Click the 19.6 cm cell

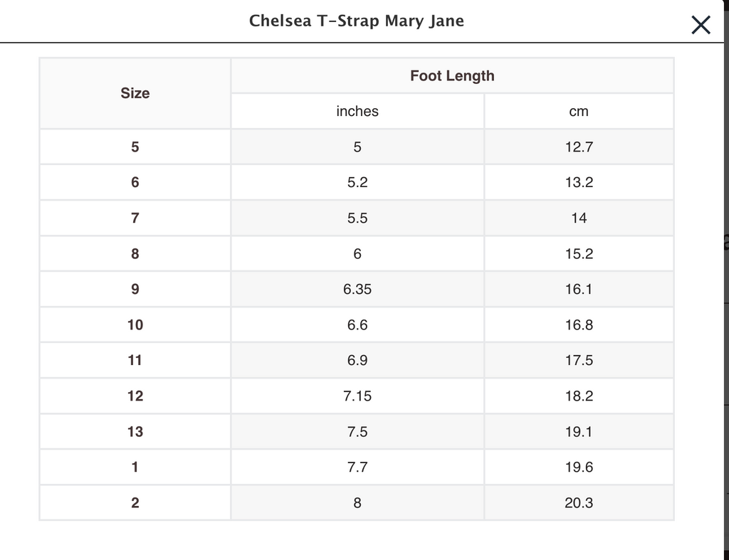pos(579,467)
